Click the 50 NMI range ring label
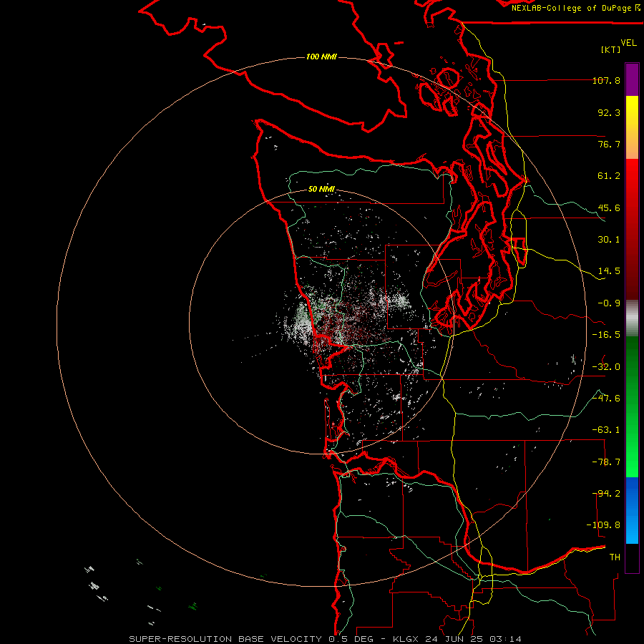Image resolution: width=644 pixels, height=644 pixels. 321,189
